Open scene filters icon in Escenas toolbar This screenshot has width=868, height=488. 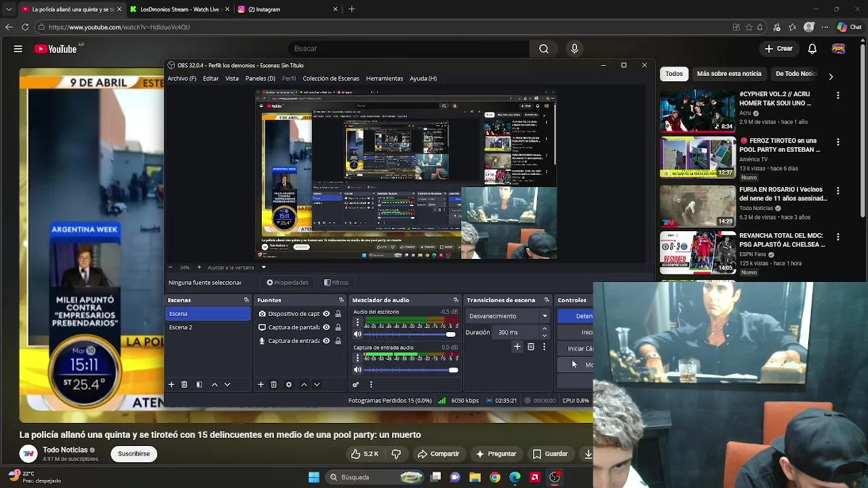199,384
